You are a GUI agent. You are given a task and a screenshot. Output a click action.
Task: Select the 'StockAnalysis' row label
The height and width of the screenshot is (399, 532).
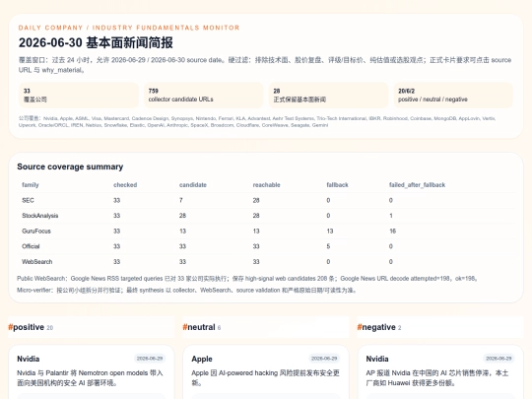click(40, 216)
